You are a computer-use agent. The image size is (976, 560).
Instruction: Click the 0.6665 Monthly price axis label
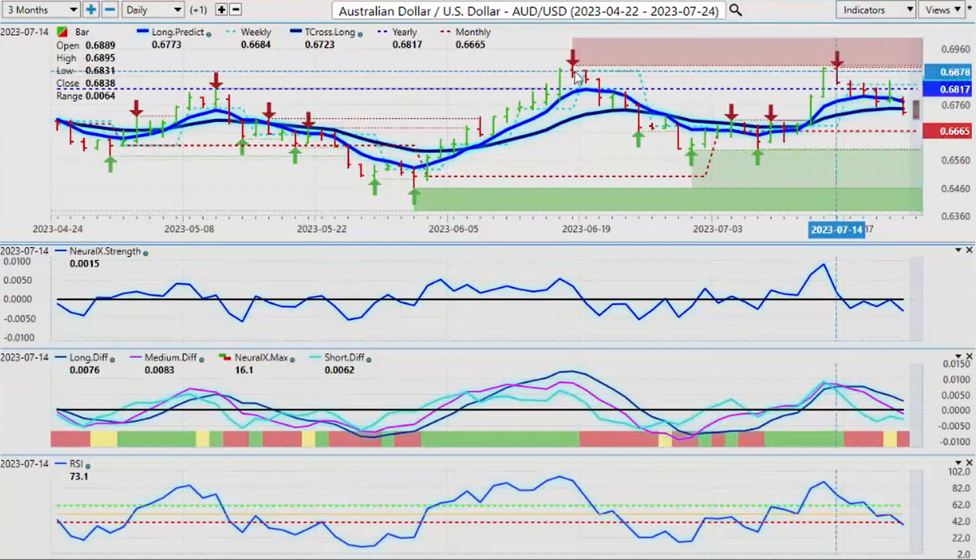(946, 132)
